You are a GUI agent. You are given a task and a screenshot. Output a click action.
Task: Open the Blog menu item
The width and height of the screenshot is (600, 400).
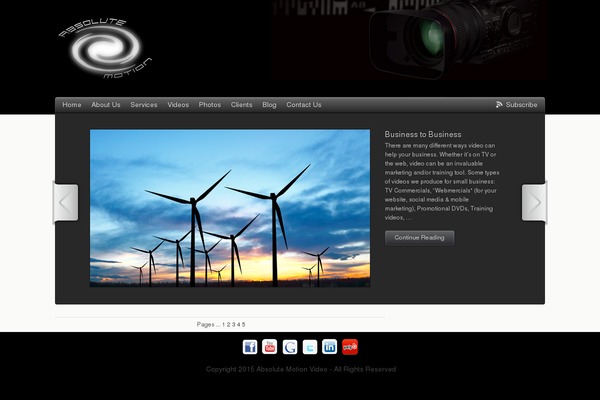click(x=269, y=104)
